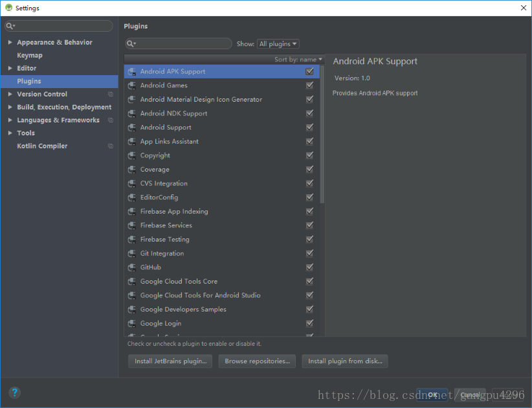Click the App Links Assistant plugin icon

pos(131,142)
